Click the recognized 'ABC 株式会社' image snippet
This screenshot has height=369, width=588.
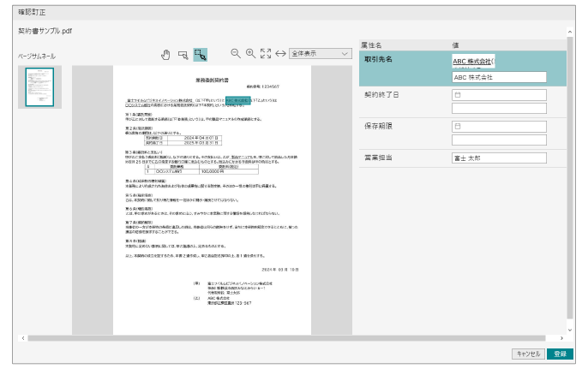pos(473,62)
